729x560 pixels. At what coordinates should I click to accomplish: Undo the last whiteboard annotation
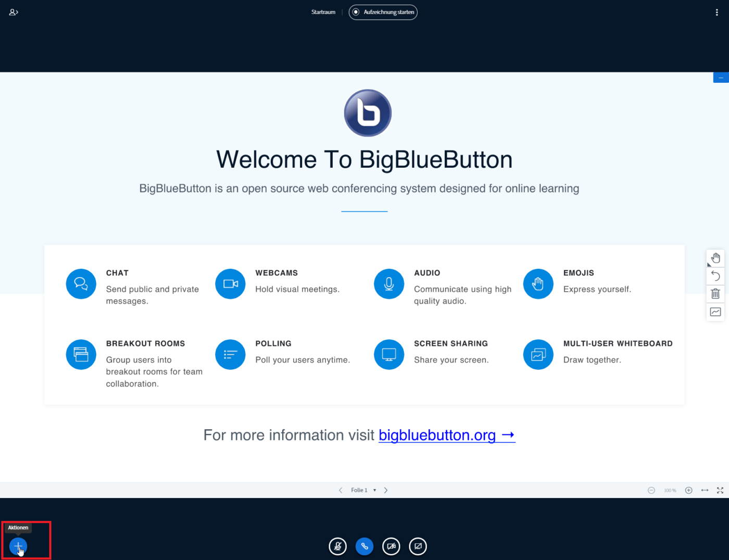(x=715, y=276)
